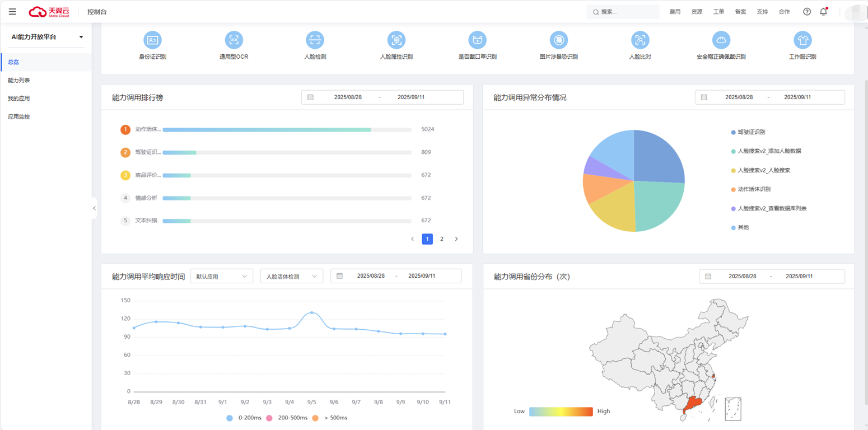Click the search input field
868x430 pixels.
[x=623, y=12]
